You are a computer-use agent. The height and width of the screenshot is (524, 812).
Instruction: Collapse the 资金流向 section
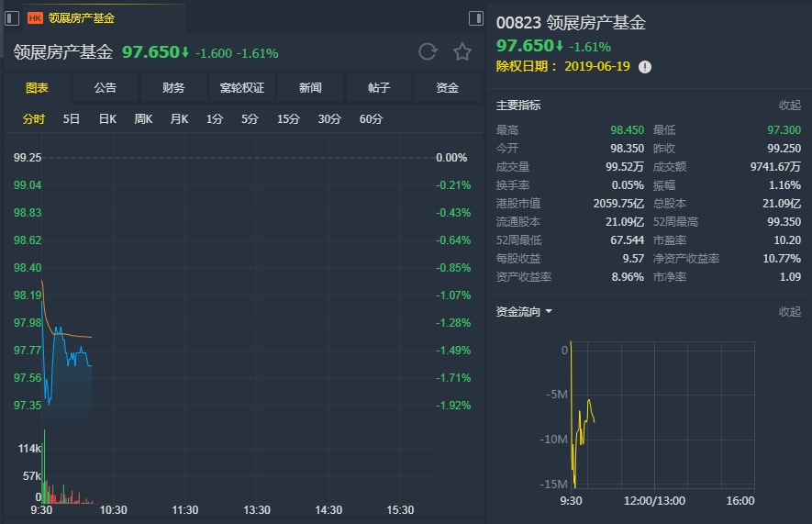[x=790, y=311]
